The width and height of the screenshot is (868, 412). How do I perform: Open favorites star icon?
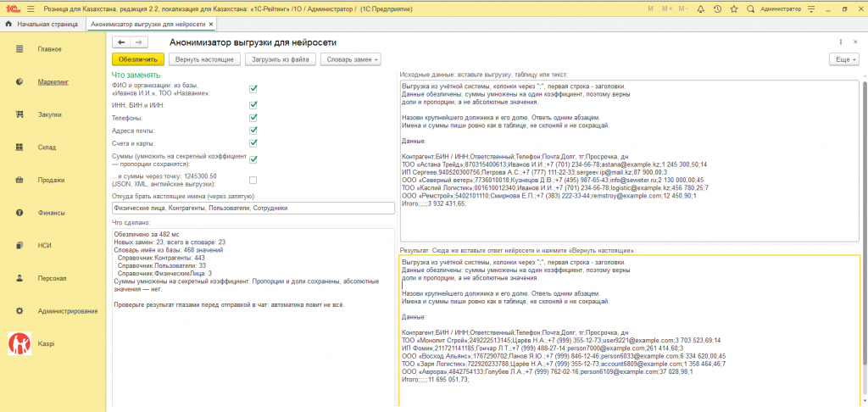pos(734,8)
